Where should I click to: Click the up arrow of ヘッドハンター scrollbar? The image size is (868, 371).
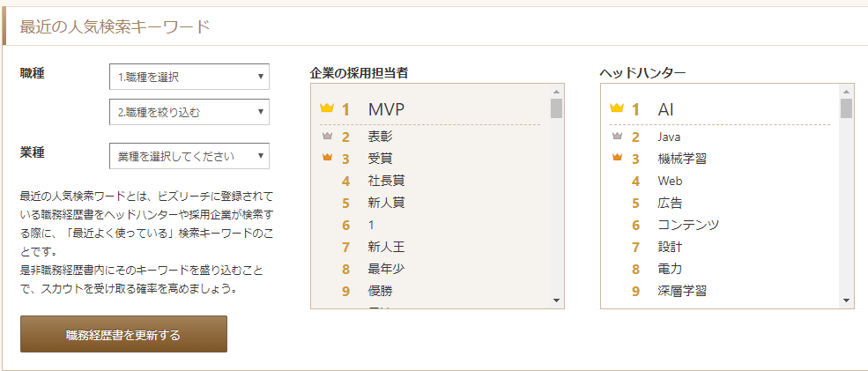(846, 92)
